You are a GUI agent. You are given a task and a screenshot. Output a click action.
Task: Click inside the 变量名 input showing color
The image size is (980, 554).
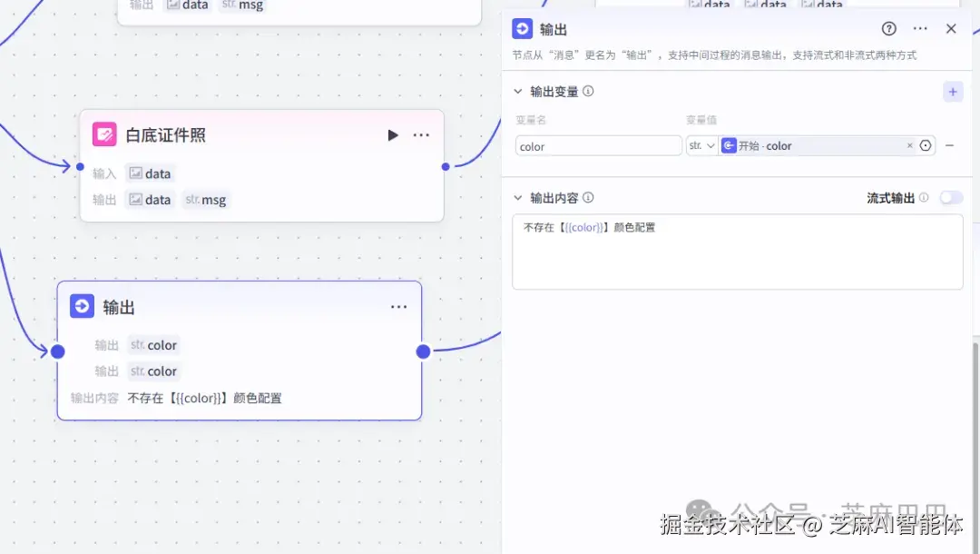click(x=599, y=145)
